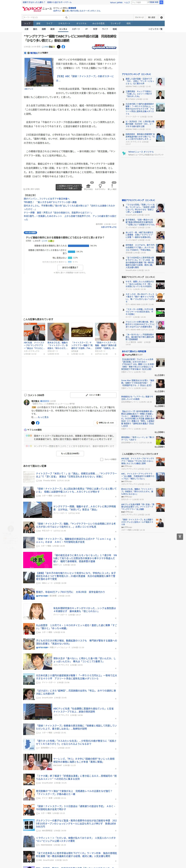This screenshot has width=186, height=868.
Task: Open the ライブ tab in dark navigation bar
Action: (49, 24)
